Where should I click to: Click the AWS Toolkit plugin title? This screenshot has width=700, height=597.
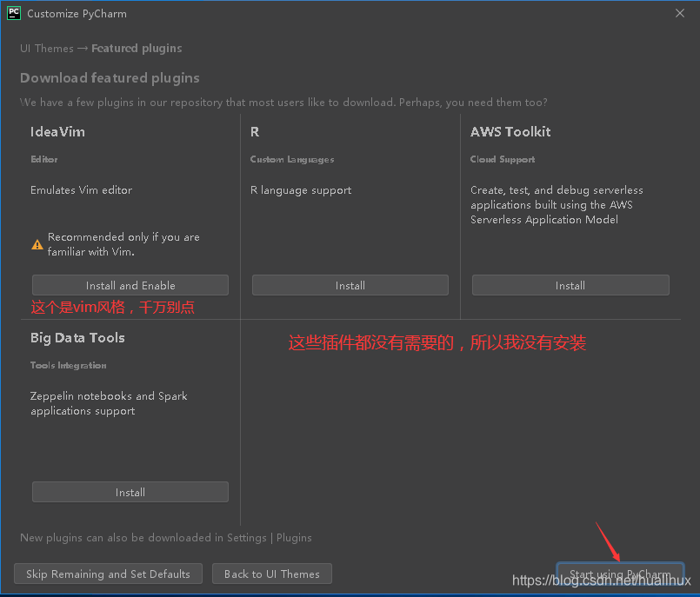[510, 131]
